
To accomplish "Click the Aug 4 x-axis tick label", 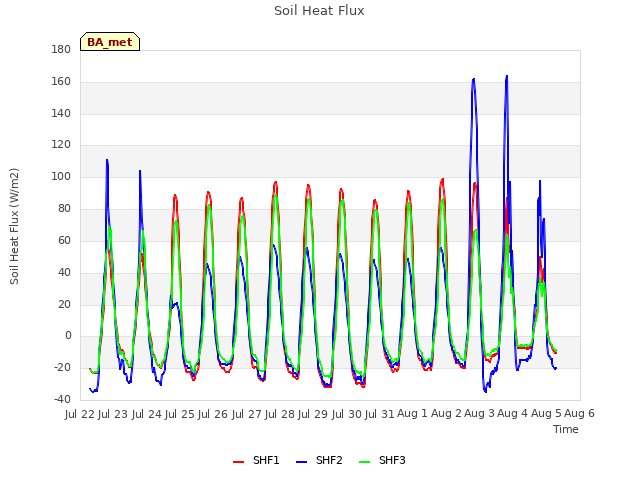I will tap(513, 414).
